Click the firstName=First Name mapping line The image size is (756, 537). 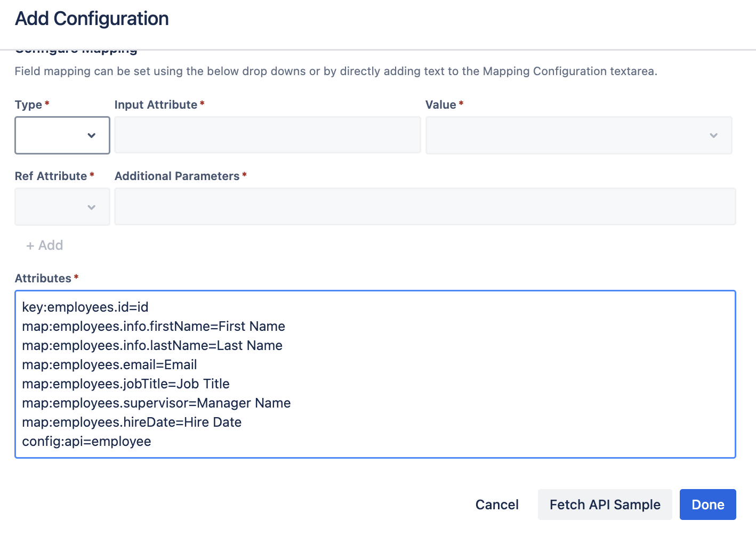tap(154, 327)
